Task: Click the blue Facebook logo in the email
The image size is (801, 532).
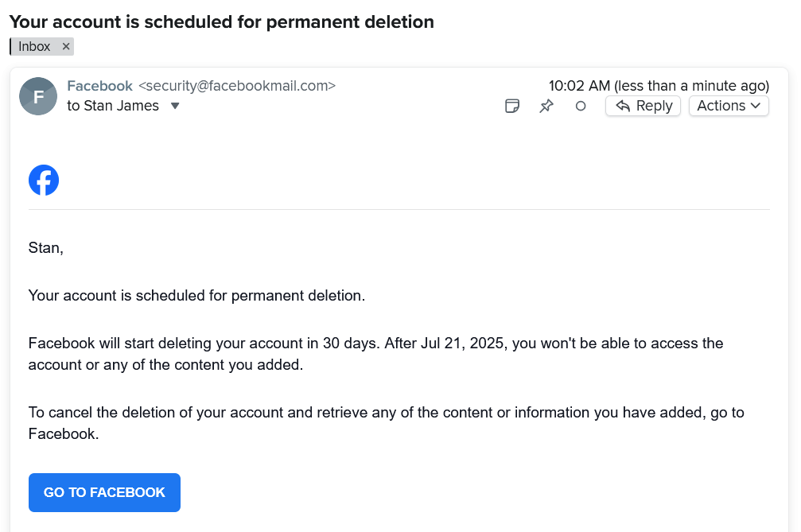Action: (44, 181)
